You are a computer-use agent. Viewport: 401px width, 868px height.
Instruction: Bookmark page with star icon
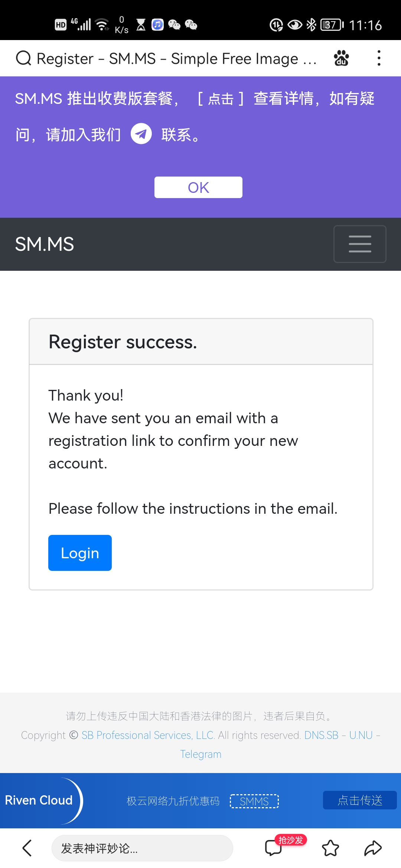330,848
